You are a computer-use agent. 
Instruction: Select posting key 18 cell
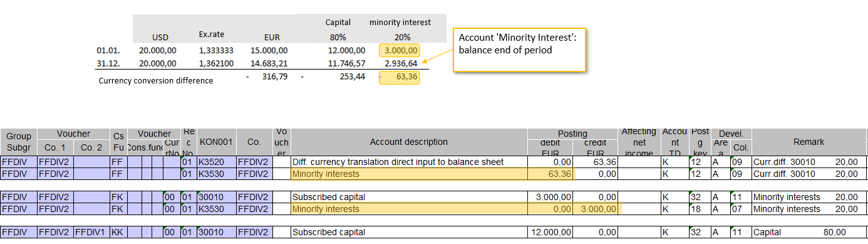coord(700,208)
